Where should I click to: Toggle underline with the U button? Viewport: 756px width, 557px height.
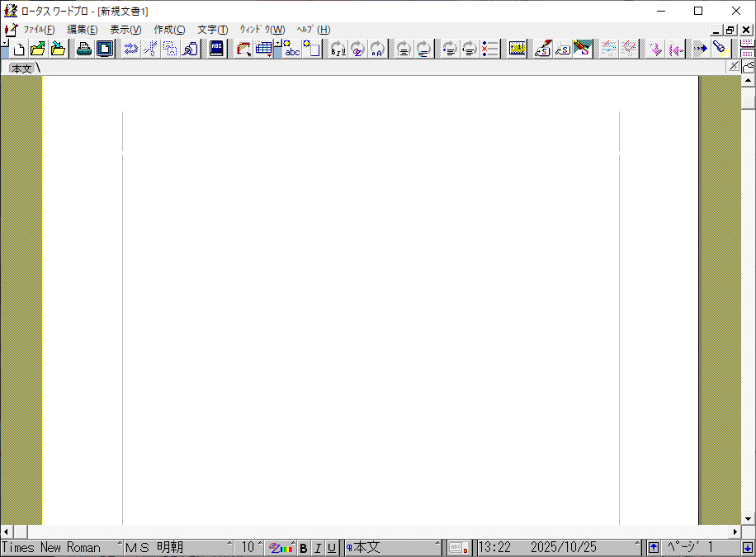[x=332, y=548]
